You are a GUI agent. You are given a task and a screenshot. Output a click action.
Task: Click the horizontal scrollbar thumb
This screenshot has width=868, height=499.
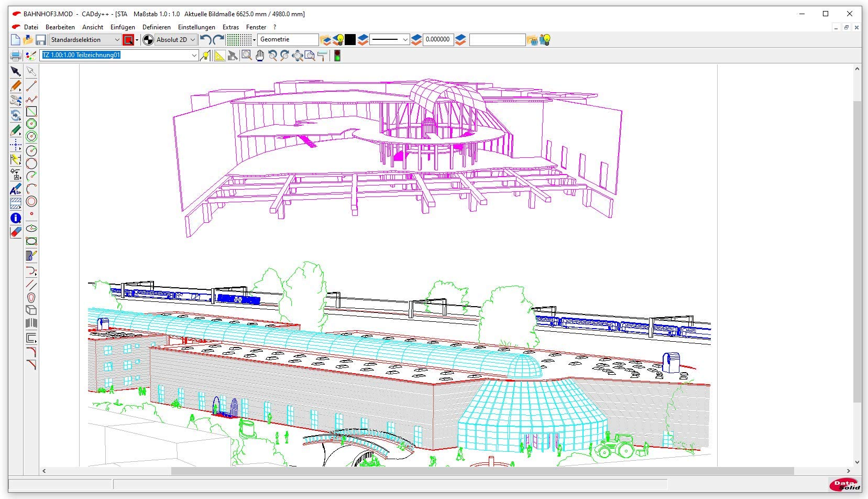click(x=482, y=471)
